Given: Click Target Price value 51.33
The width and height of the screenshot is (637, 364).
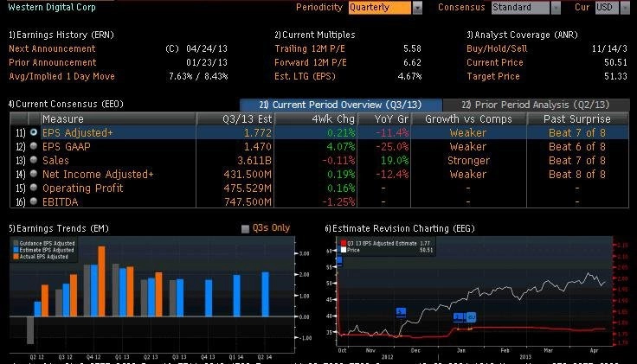Looking at the screenshot, I should [x=616, y=76].
